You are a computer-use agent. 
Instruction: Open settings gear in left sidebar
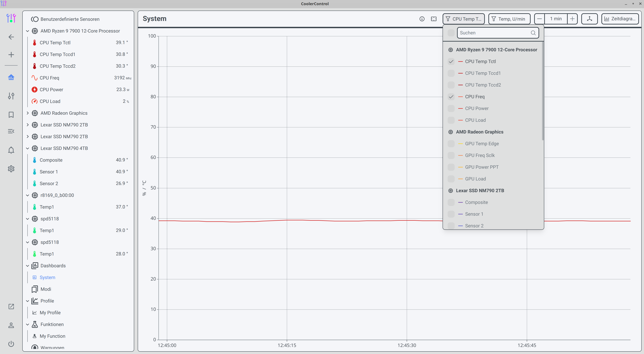click(x=11, y=169)
